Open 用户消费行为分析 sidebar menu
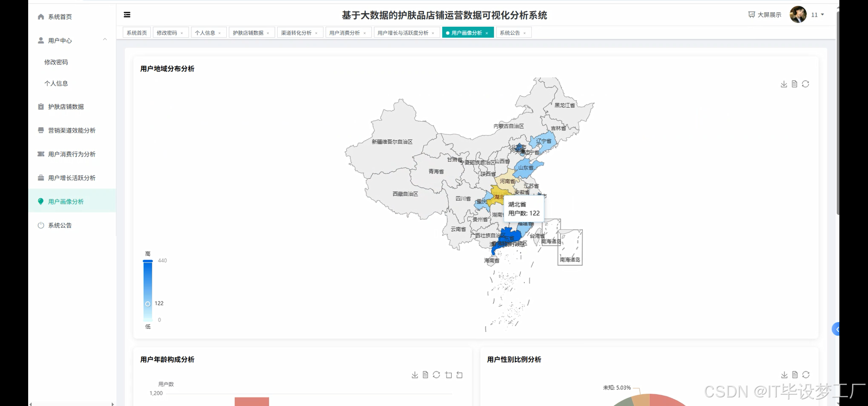868x406 pixels. coord(72,154)
